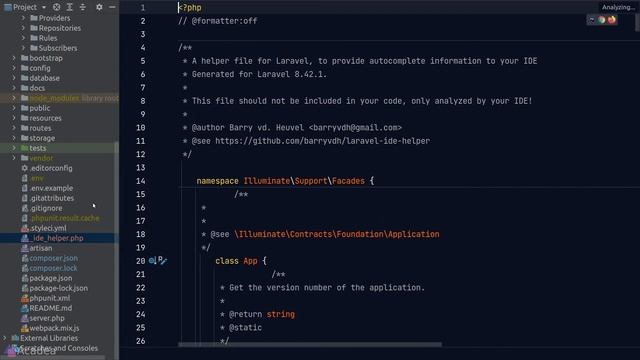Expand the config folder chevron
640x360 pixels.
click(14, 68)
